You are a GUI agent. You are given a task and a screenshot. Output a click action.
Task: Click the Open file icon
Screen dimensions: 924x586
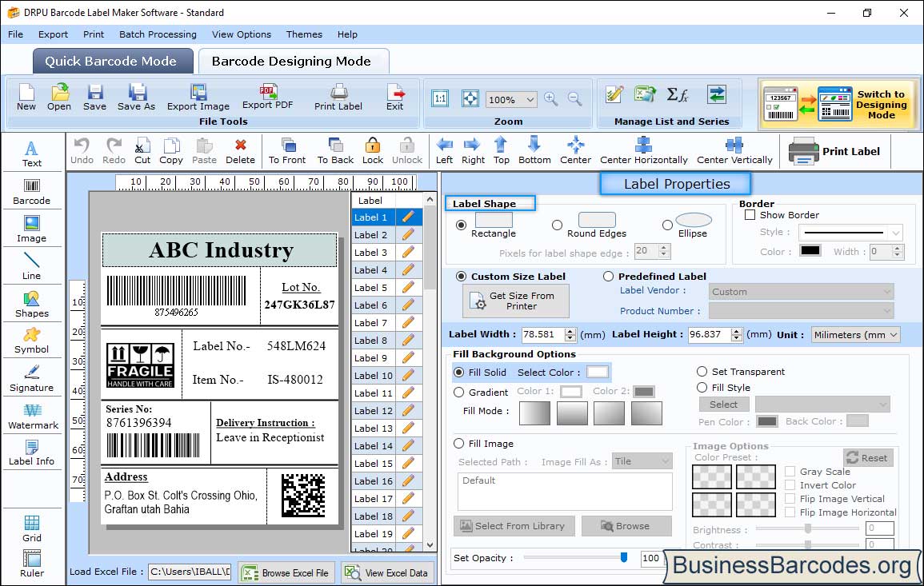click(59, 98)
